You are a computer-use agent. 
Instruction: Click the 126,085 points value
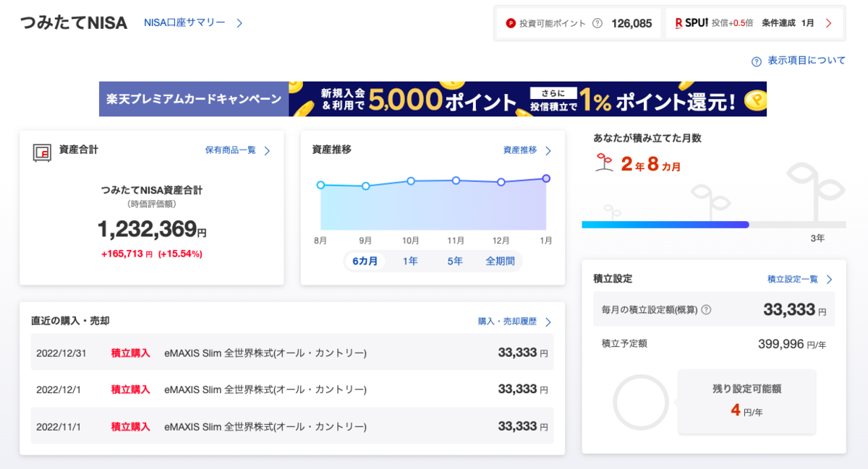[631, 23]
